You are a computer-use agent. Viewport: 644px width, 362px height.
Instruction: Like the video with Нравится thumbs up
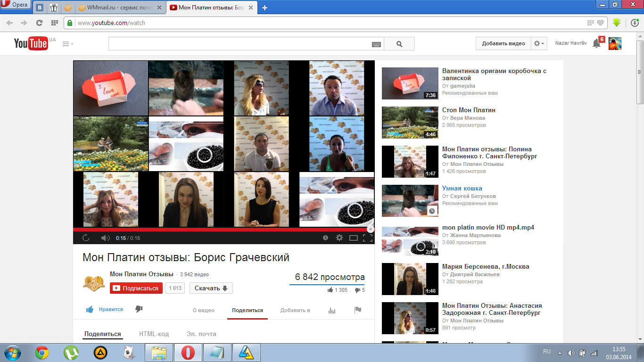pyautogui.click(x=104, y=309)
